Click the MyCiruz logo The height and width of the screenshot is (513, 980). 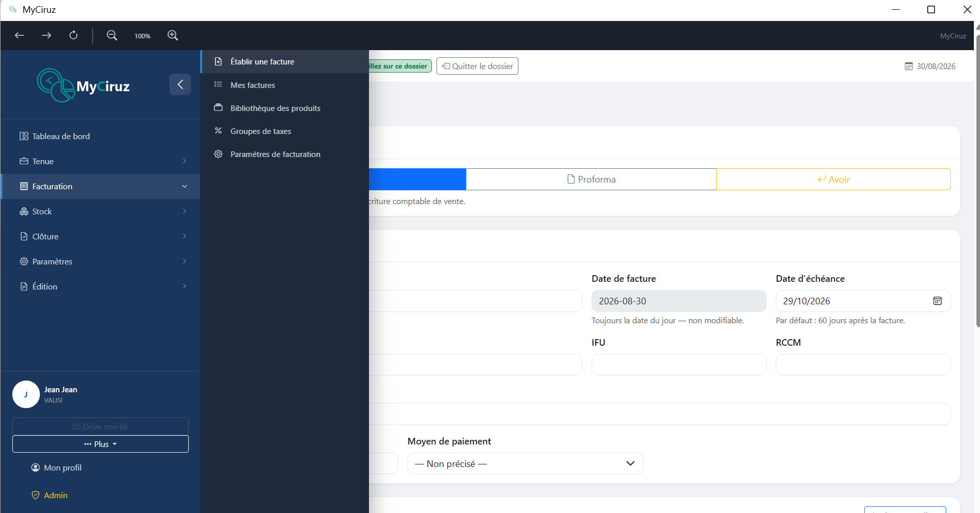click(x=83, y=85)
